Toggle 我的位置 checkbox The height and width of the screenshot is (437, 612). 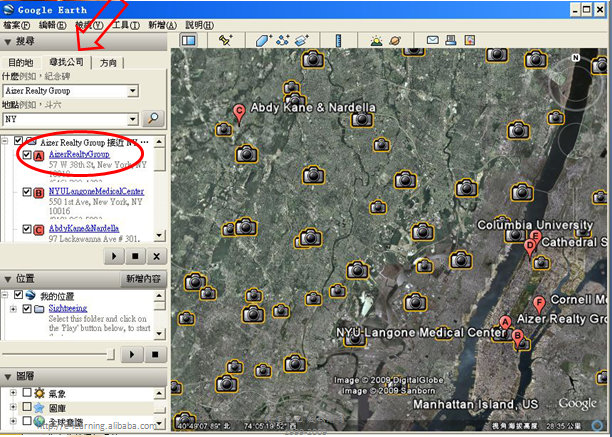point(18,295)
